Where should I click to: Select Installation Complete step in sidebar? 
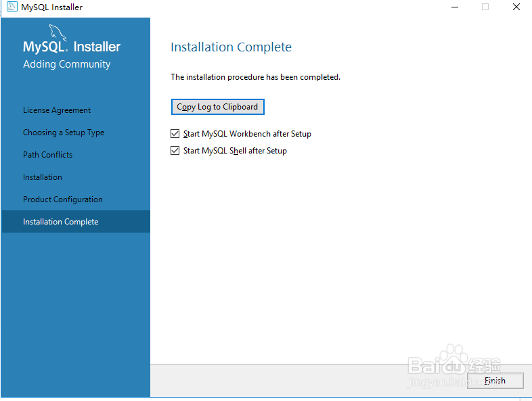pos(76,221)
